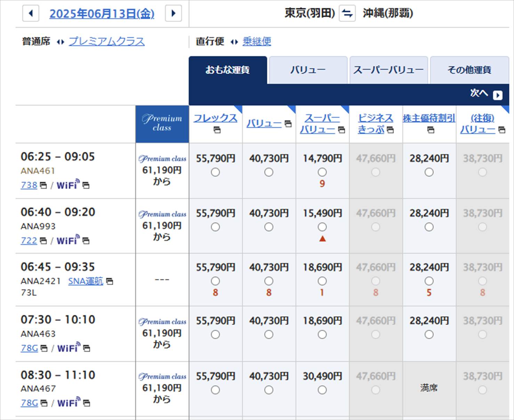Open WiFi info popup for ANA461
Screen dimensions: 514x420
click(x=86, y=185)
